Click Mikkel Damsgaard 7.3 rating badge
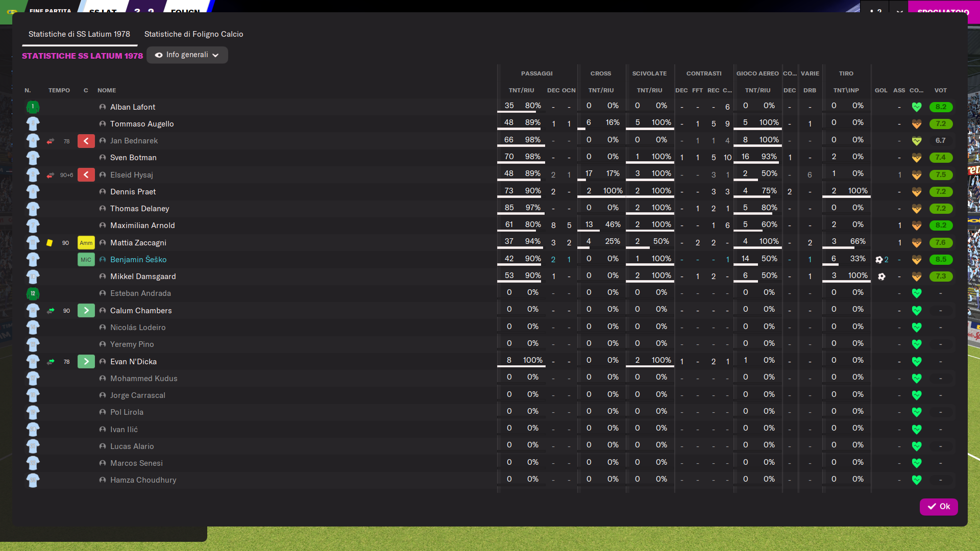The height and width of the screenshot is (551, 980). (x=941, y=277)
